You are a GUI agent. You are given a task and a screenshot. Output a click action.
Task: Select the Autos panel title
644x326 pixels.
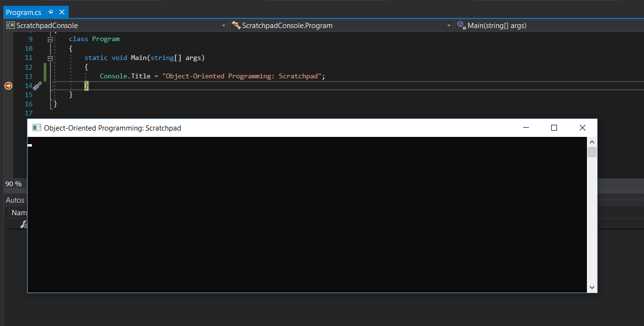point(15,200)
